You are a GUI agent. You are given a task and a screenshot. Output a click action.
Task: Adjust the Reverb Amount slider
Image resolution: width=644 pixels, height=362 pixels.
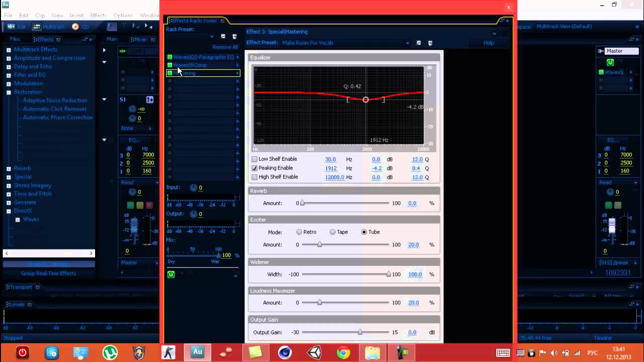click(302, 203)
